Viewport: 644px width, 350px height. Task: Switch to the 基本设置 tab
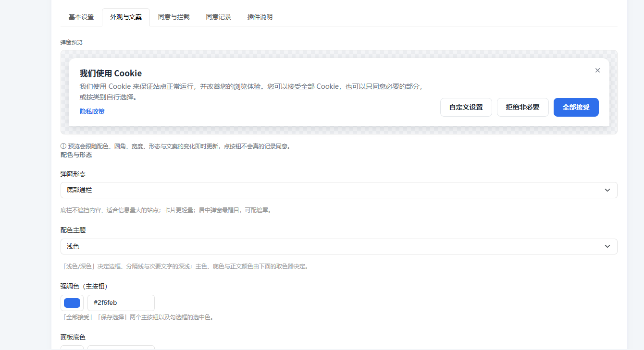coord(81,17)
